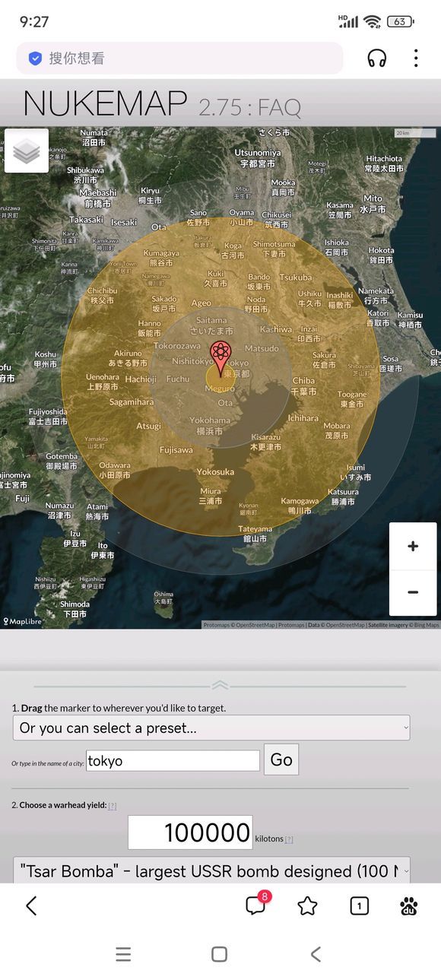Focus the city name field containing tokyo
Screen dimensions: 441x980
click(x=173, y=760)
